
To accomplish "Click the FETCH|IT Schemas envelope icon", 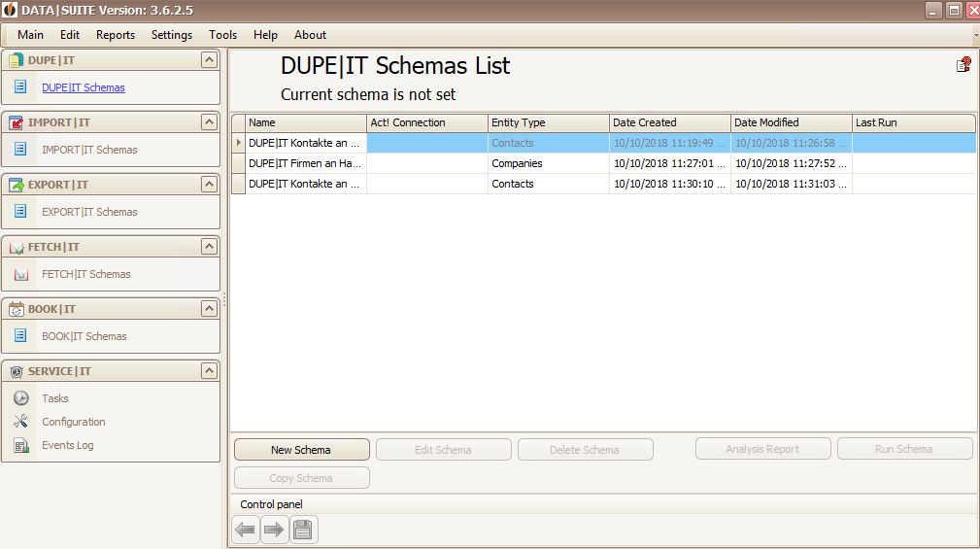I will [x=21, y=274].
